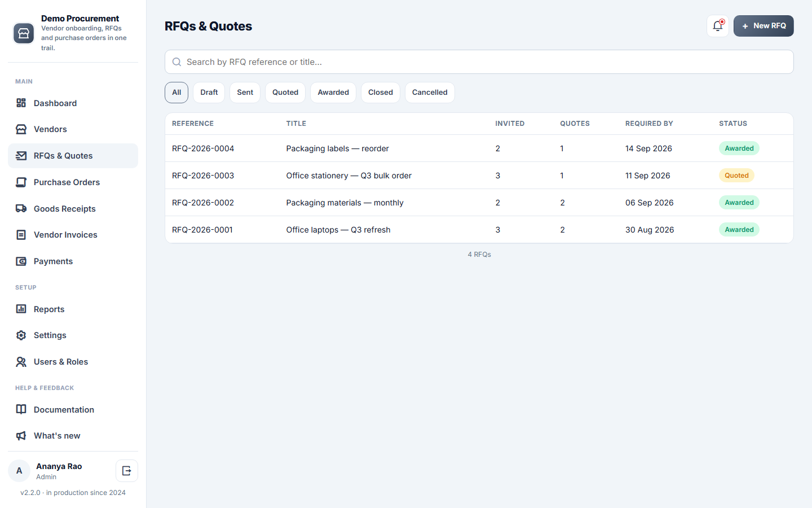Click the Reference column header
Viewport: 812px width, 508px height.
coord(193,124)
